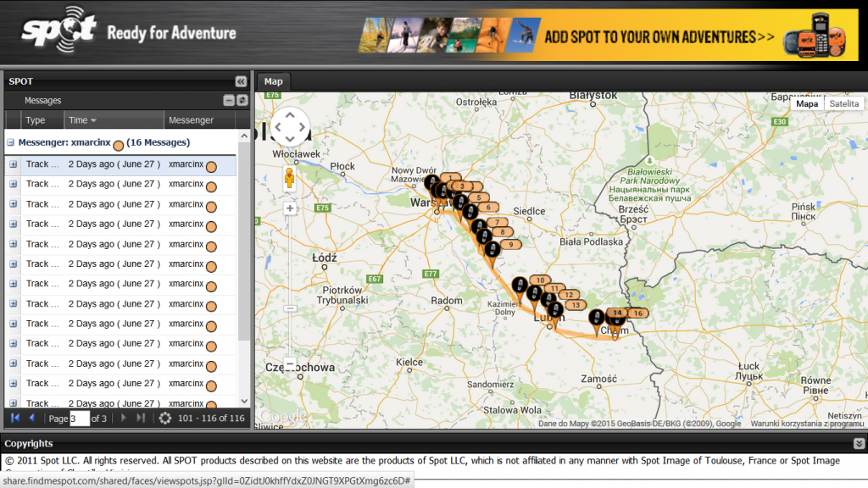Viewport: 868px width, 488px height.
Task: Pan the map down
Action: (x=290, y=140)
